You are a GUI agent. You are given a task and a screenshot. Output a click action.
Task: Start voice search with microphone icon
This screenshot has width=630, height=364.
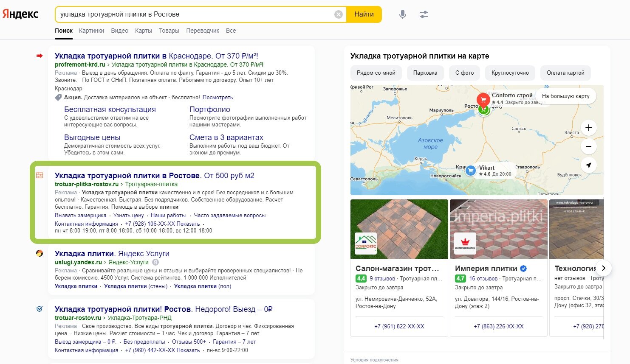point(403,14)
